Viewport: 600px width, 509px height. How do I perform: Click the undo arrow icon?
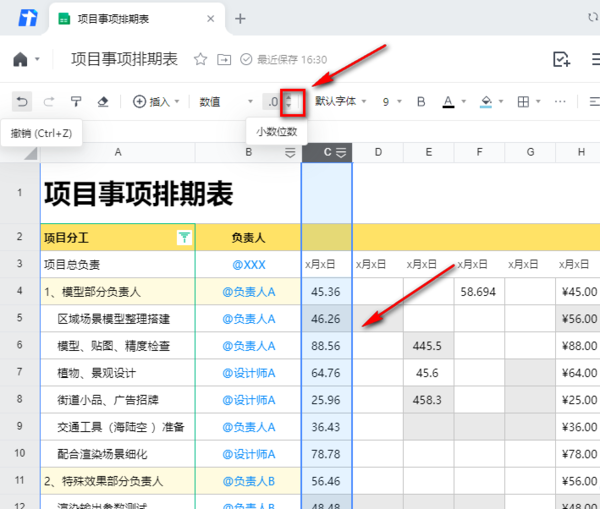coord(22,101)
